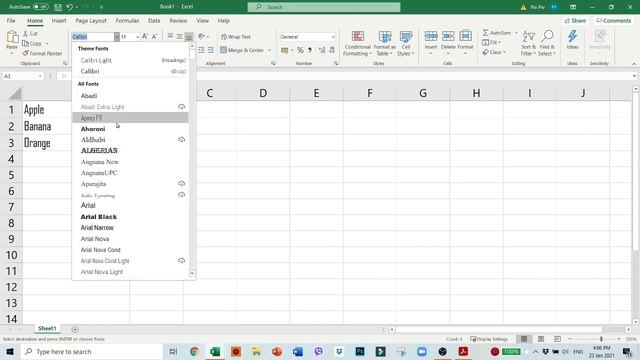Toggle Wrap Text
The width and height of the screenshot is (640, 360).
click(x=236, y=37)
